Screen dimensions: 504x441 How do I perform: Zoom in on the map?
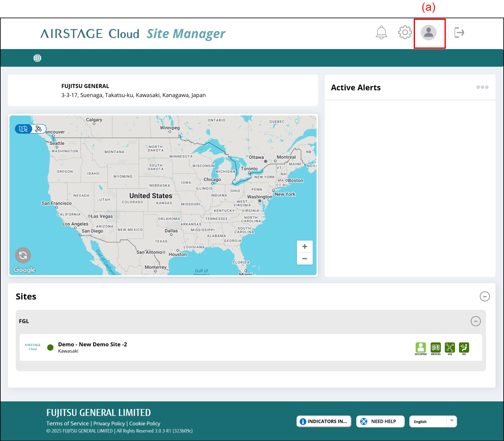(305, 247)
